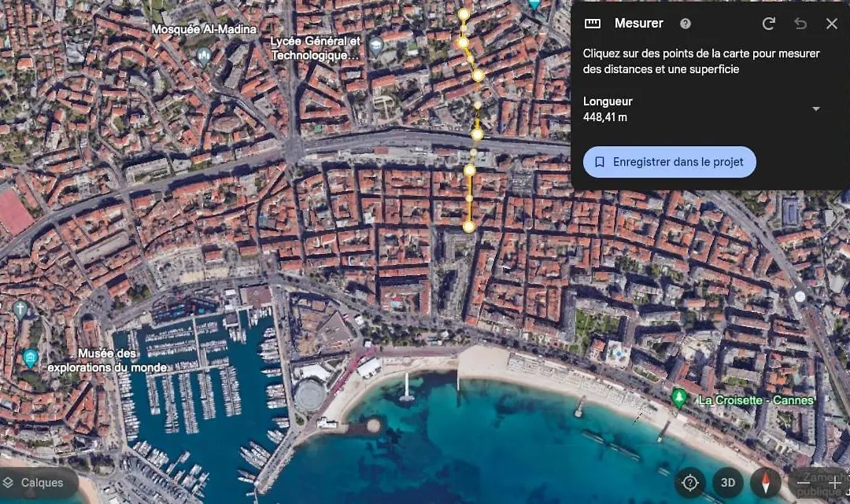Undo last measurement point with the back arrow
This screenshot has height=504, width=850.
point(800,24)
